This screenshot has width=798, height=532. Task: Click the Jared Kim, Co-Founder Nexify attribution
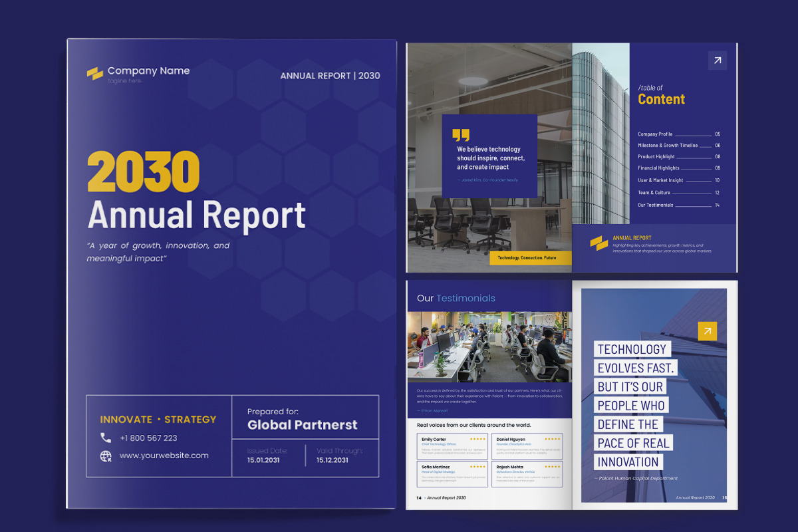coord(487,180)
